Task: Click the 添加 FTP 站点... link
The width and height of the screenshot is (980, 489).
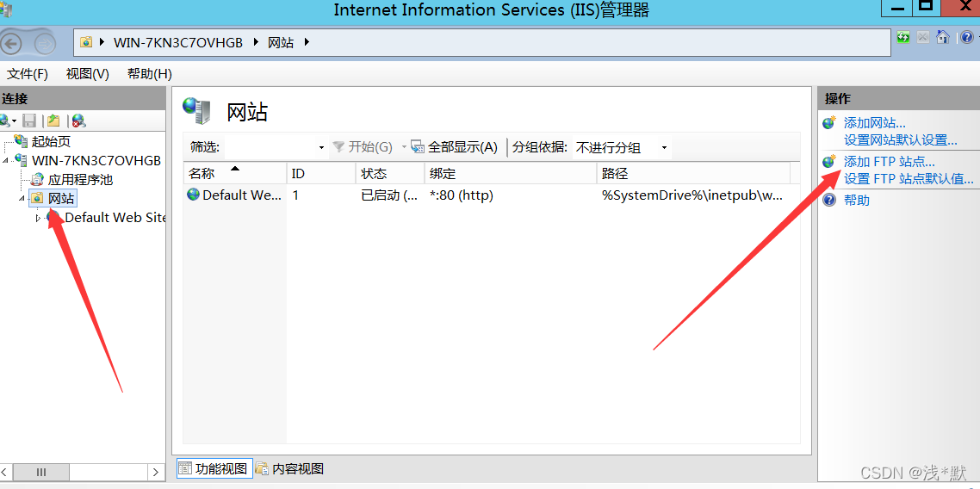Action: point(890,162)
